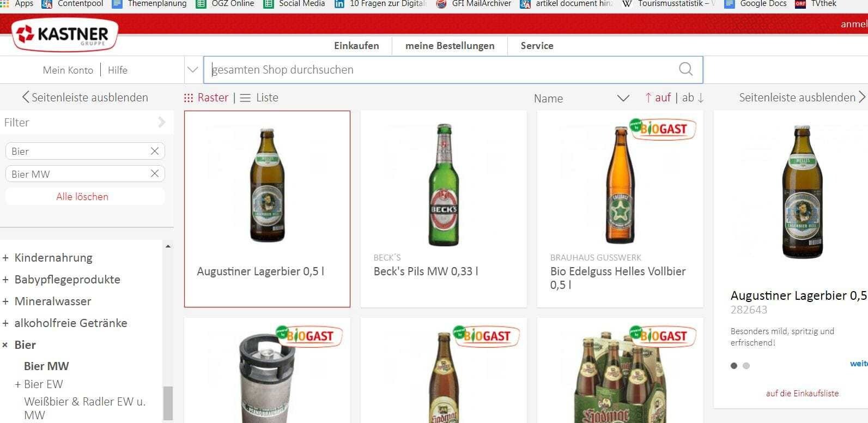Expand the Filter panel arrow
The width and height of the screenshot is (868, 423).
(161, 122)
